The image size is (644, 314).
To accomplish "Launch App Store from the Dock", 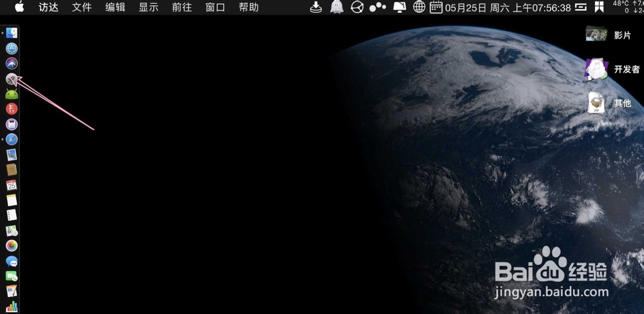I will (x=12, y=48).
